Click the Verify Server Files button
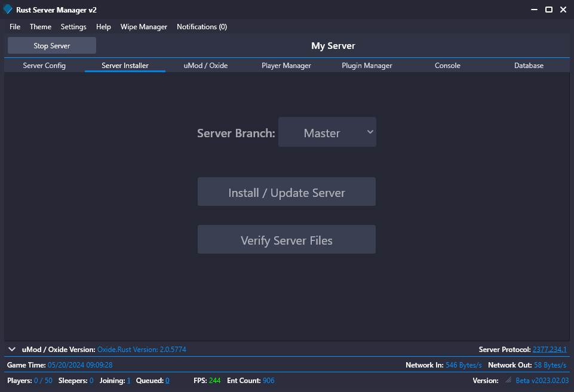The width and height of the screenshot is (574, 392). click(287, 240)
